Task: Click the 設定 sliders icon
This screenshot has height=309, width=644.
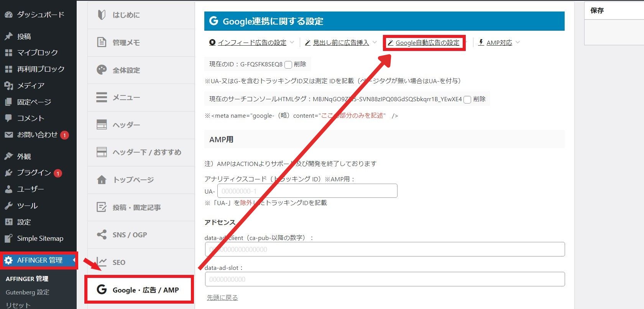Action: [x=8, y=222]
